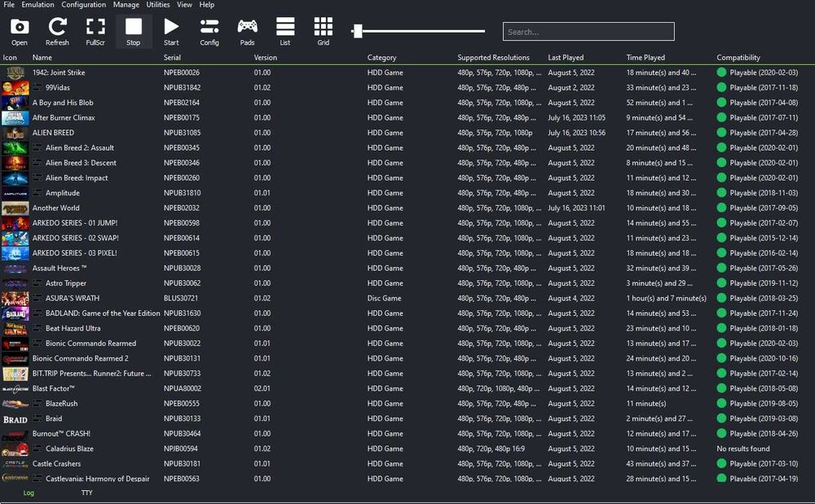Sort by the Time Played column header
The width and height of the screenshot is (815, 504).
point(645,58)
